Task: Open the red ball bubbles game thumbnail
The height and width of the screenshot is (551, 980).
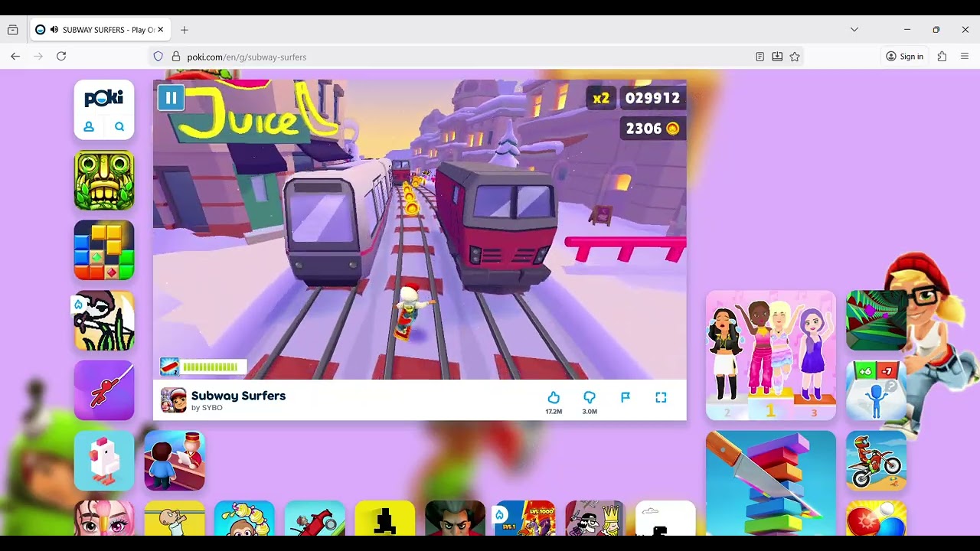Action: tap(876, 519)
